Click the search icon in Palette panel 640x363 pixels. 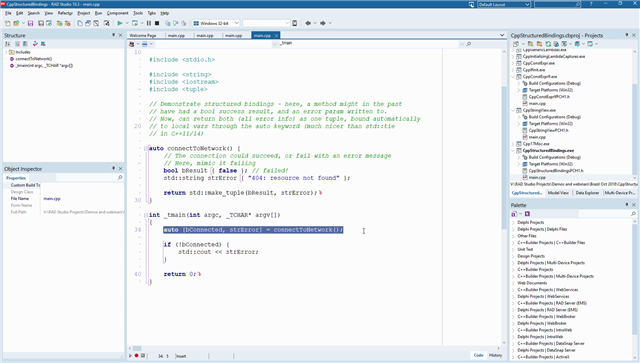click(x=633, y=214)
